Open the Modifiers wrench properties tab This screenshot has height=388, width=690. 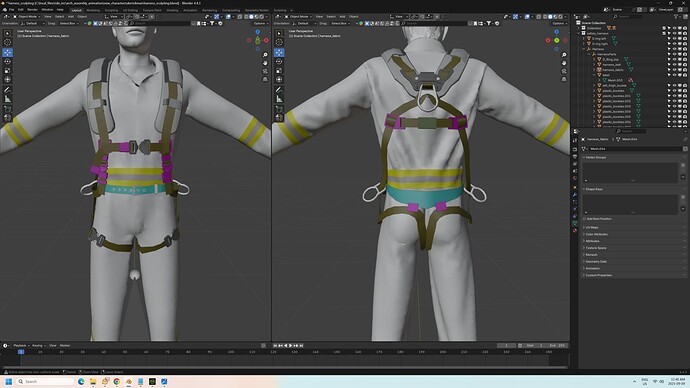tap(575, 194)
